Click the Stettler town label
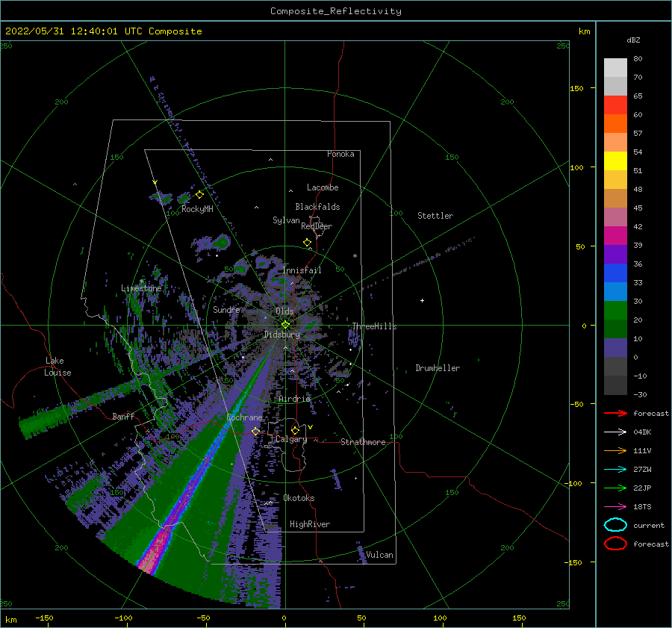Image resolution: width=672 pixels, height=628 pixels. pos(435,216)
